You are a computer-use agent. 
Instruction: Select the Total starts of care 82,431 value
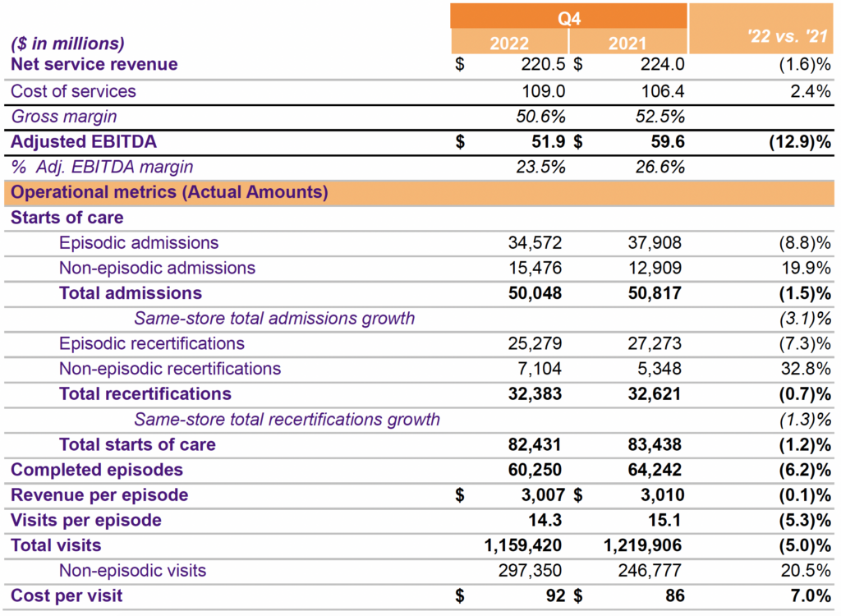[x=535, y=445]
